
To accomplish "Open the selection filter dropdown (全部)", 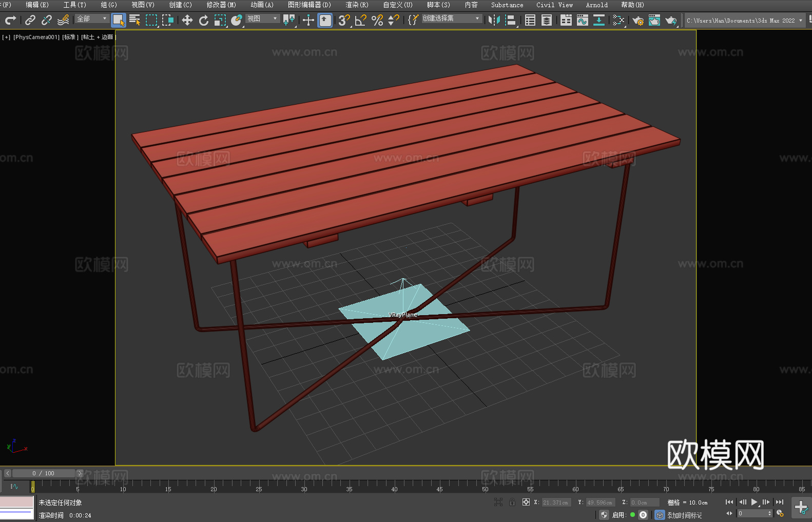I will click(x=92, y=18).
